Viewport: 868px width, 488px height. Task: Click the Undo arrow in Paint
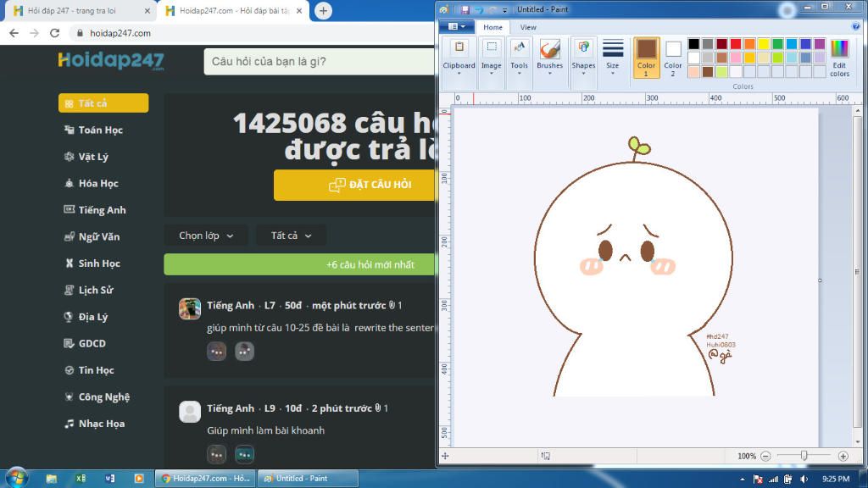coord(478,9)
